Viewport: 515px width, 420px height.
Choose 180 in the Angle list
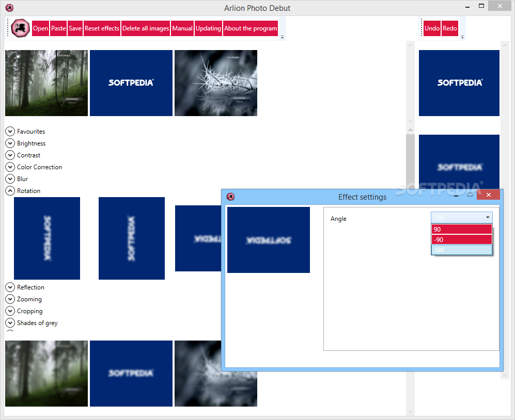pos(461,250)
